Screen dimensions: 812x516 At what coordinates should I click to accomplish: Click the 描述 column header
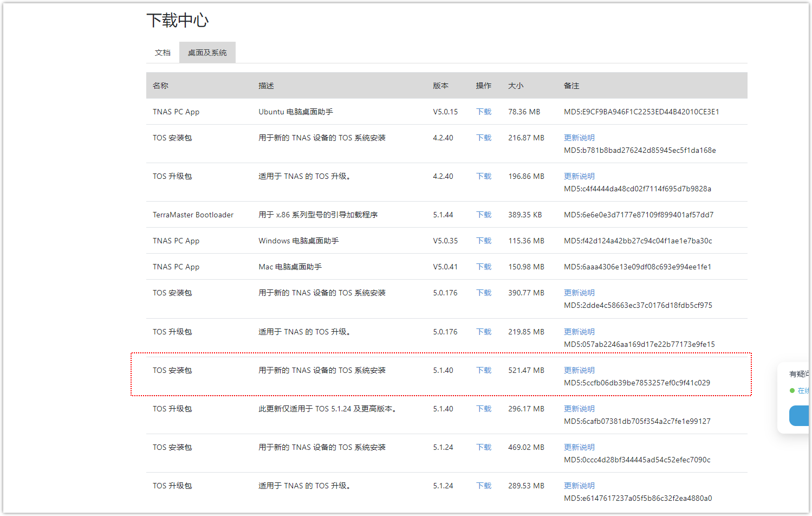pos(266,86)
